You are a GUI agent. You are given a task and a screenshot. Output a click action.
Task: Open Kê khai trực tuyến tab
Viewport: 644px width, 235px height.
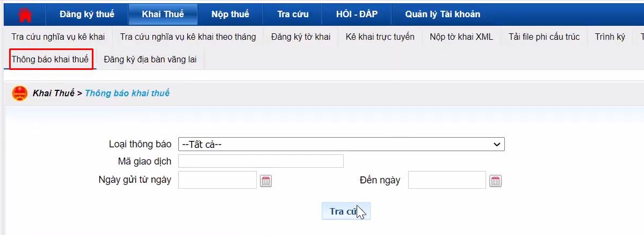pyautogui.click(x=380, y=37)
